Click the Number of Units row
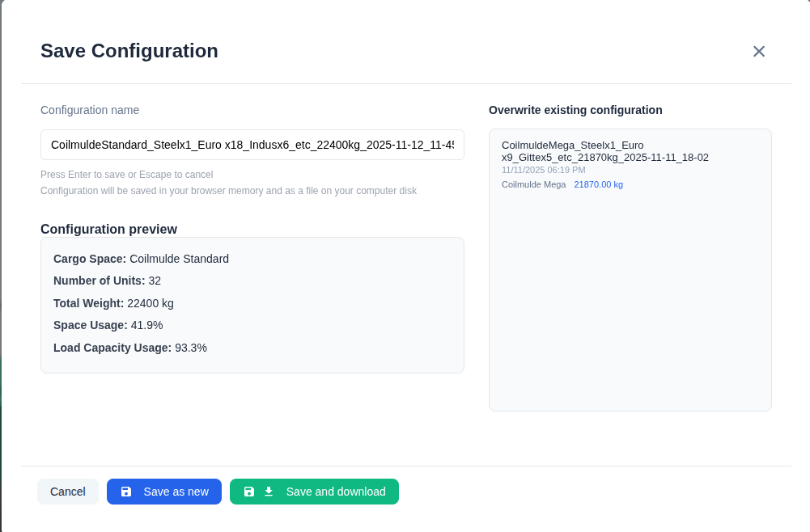Viewport: 810px width, 532px height. [107, 281]
